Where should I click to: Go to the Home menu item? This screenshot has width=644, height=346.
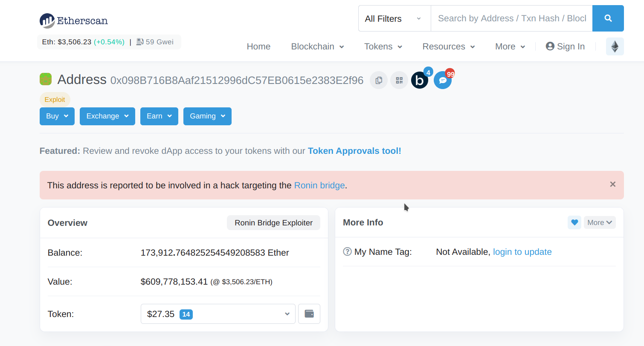pos(258,46)
